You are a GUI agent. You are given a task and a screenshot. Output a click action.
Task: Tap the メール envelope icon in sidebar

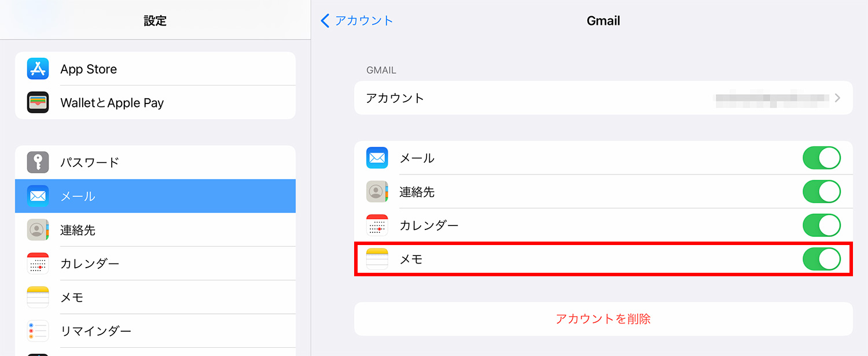(x=38, y=196)
